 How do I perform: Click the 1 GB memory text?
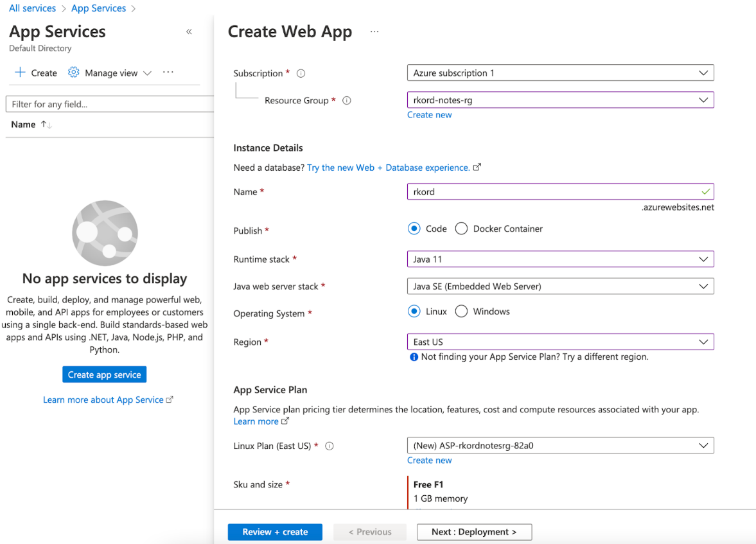coord(440,498)
